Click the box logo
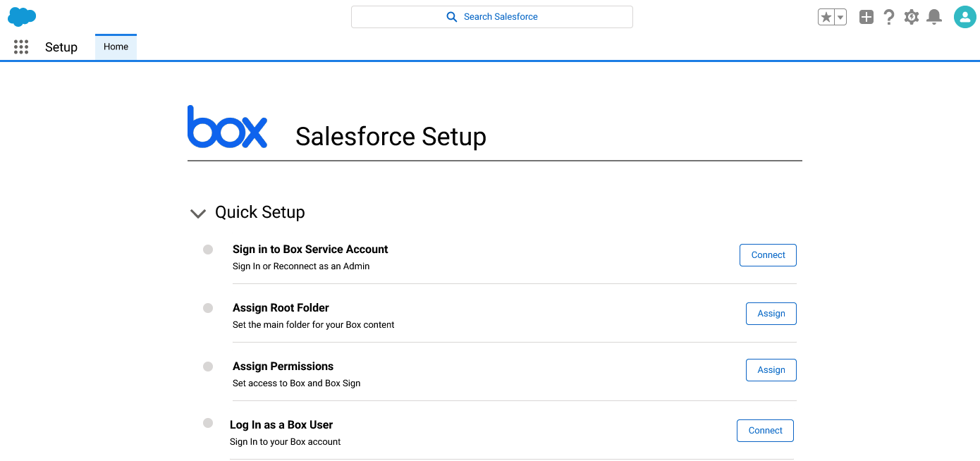 click(x=227, y=127)
